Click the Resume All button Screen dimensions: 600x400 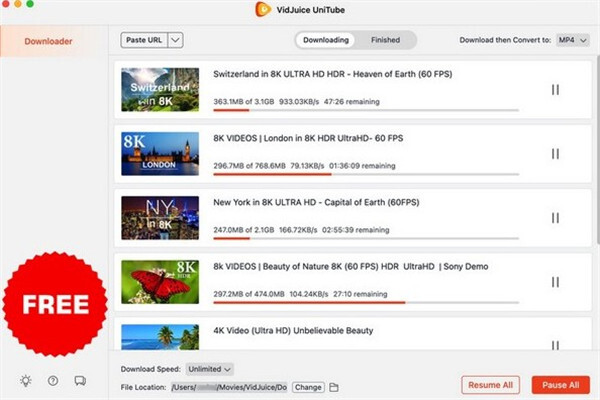pyautogui.click(x=490, y=385)
